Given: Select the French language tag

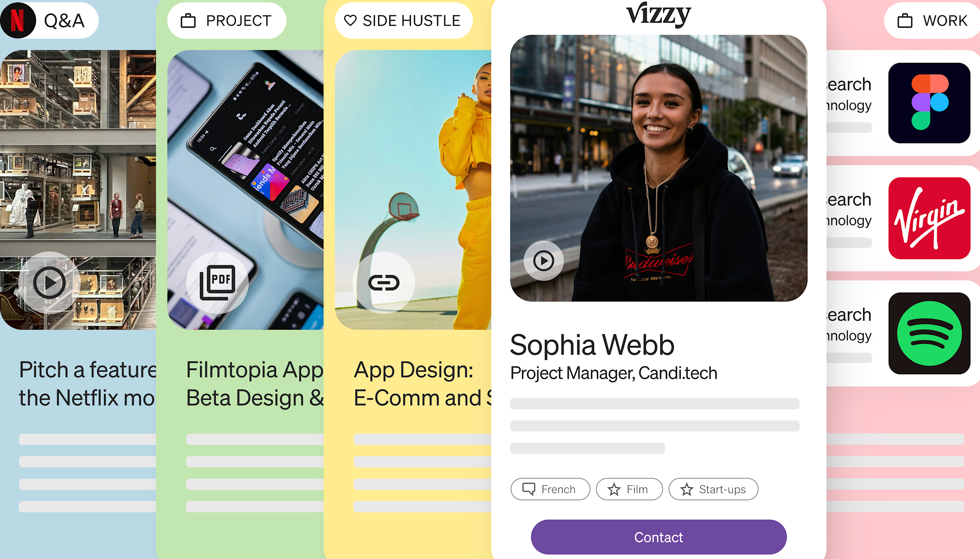Looking at the screenshot, I should (x=550, y=489).
